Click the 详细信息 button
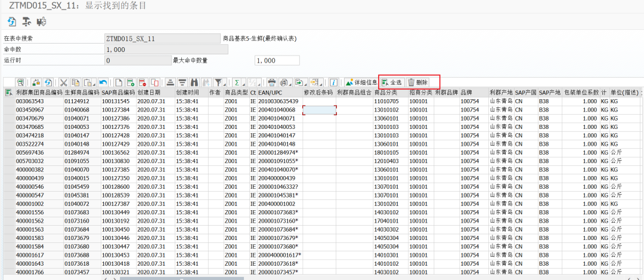Screen dimensions: 644x280 point(361,82)
